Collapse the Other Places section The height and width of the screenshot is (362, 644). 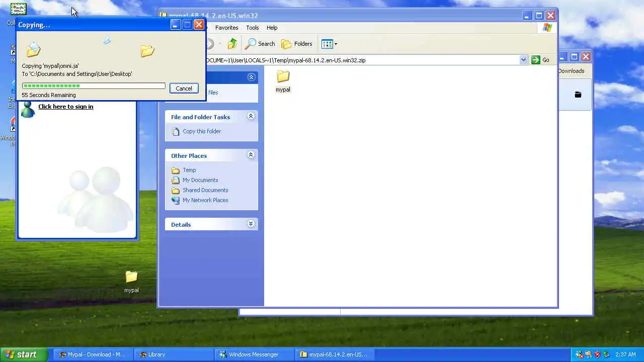(x=251, y=155)
